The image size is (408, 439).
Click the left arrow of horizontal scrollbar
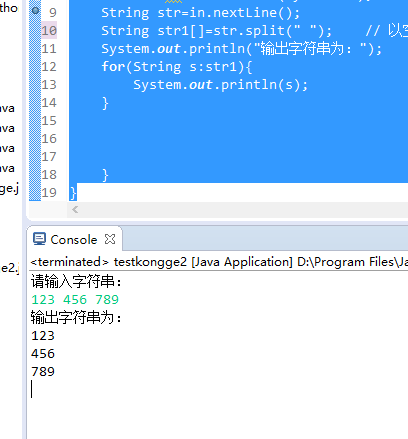(x=75, y=210)
